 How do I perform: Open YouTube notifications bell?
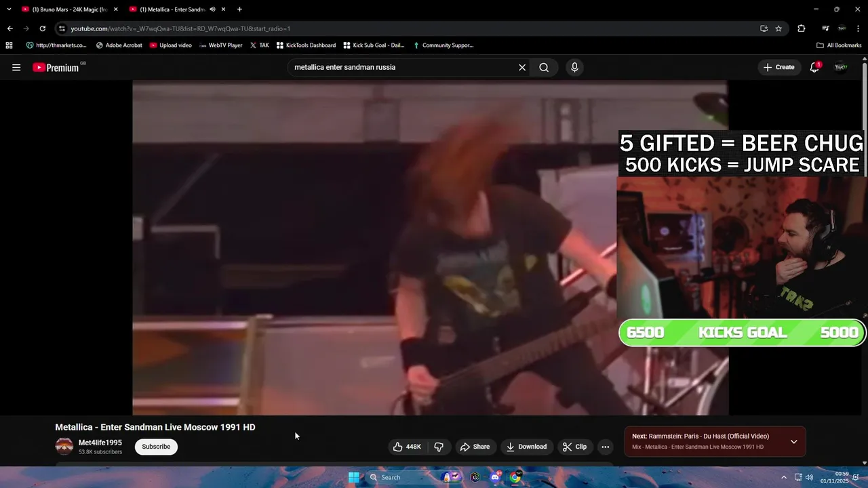pos(814,67)
